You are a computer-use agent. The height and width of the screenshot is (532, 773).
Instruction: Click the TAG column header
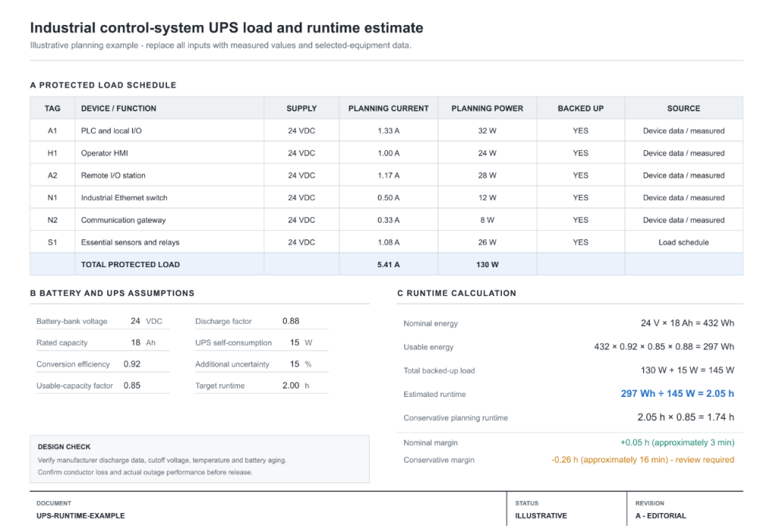pos(52,109)
